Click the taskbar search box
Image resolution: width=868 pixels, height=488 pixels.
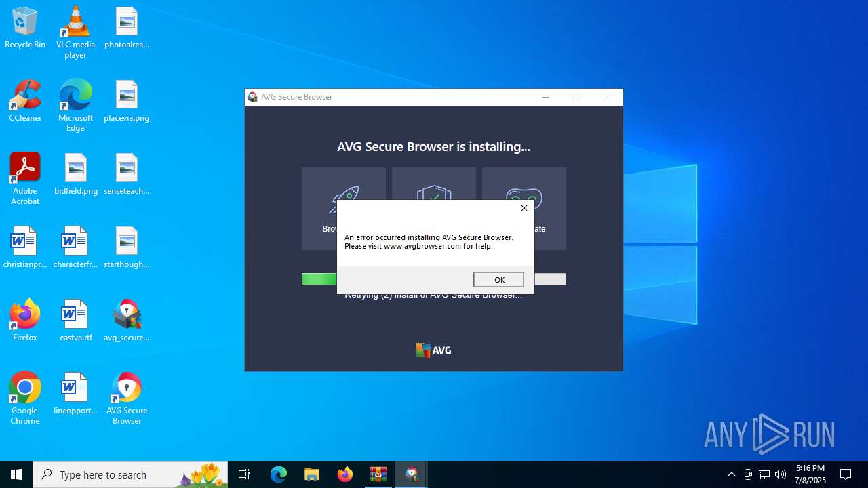tap(130, 474)
